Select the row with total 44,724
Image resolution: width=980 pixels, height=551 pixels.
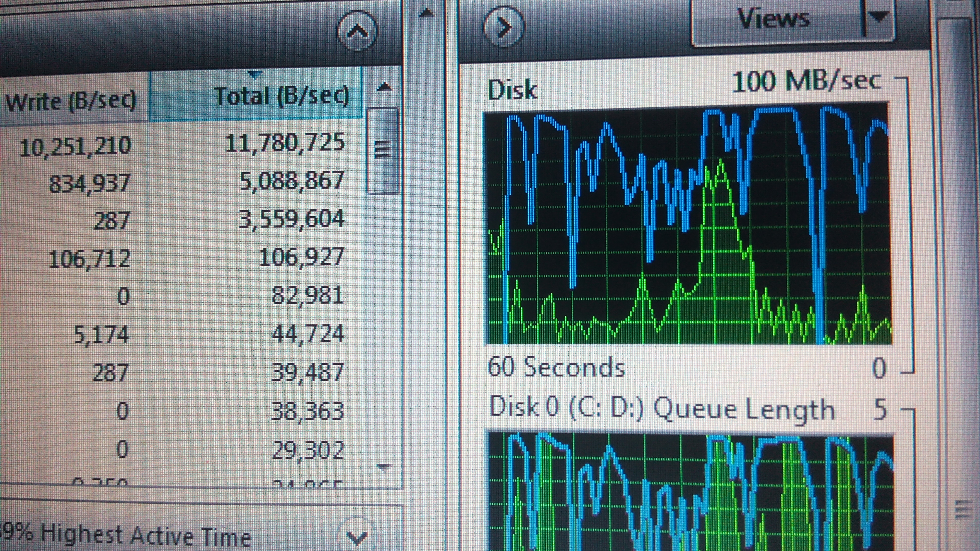[x=181, y=334]
